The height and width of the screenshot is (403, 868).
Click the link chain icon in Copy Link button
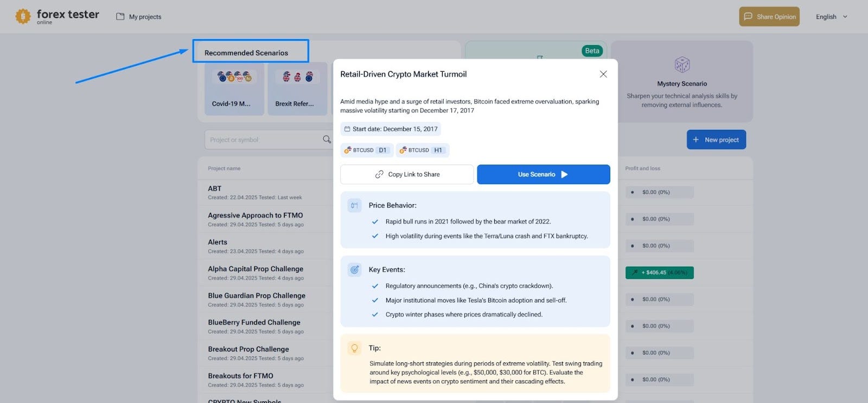click(x=379, y=174)
